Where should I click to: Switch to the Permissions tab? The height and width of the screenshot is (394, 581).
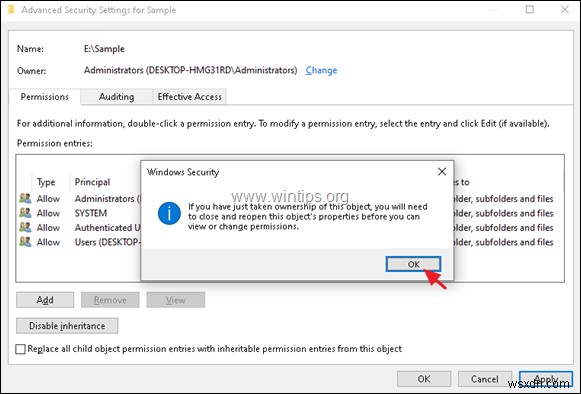tap(44, 97)
